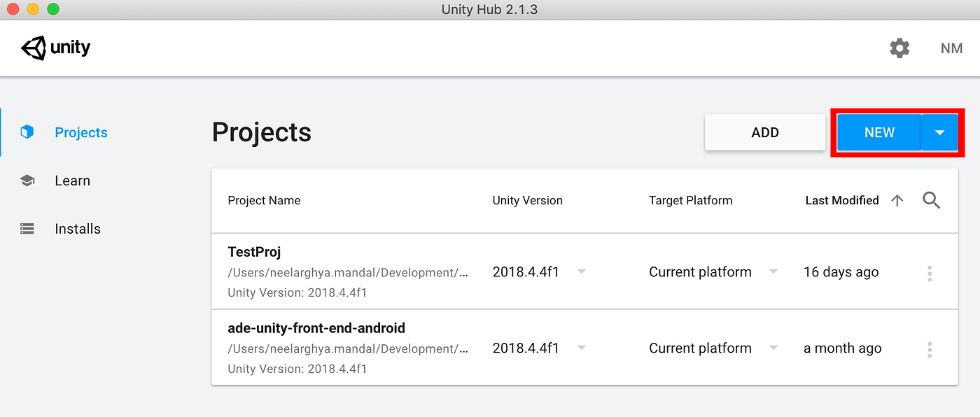Open the Learn section icon
Viewport: 980px width, 417px height.
coord(27,180)
